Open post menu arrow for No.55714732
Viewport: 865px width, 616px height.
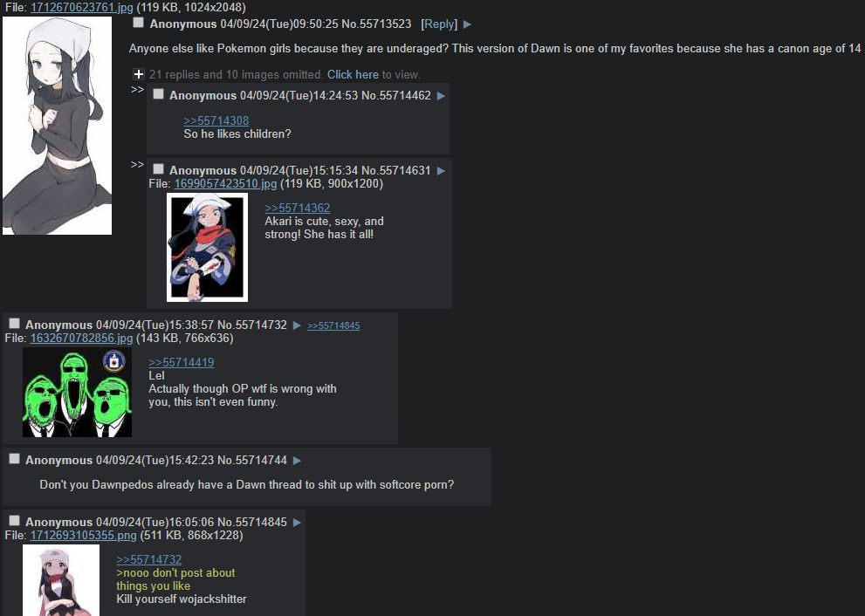point(297,325)
